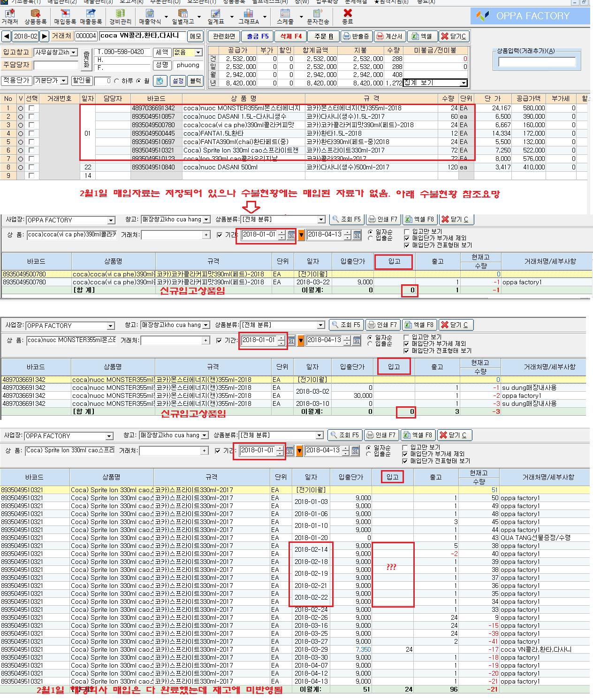This screenshot has height=700, width=593.
Task: Open 상품등록 product registration in the toolbar
Action: tap(35, 17)
